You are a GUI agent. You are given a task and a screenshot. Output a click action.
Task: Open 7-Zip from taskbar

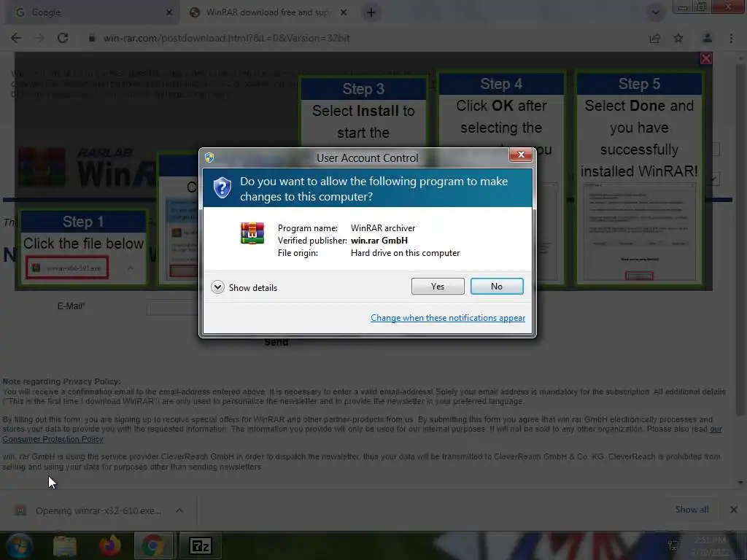click(200, 545)
